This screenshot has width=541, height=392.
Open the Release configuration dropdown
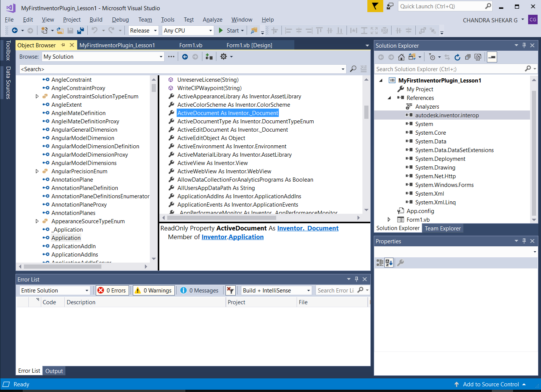pyautogui.click(x=143, y=31)
